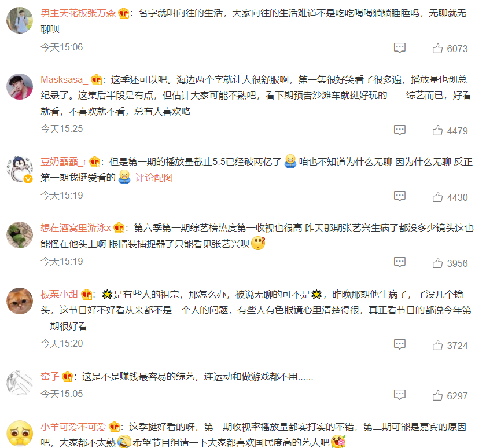The height and width of the screenshot is (448, 486).
Task: Open 小羊可爱不可爱's user profile name
Action: pyautogui.click(x=73, y=427)
